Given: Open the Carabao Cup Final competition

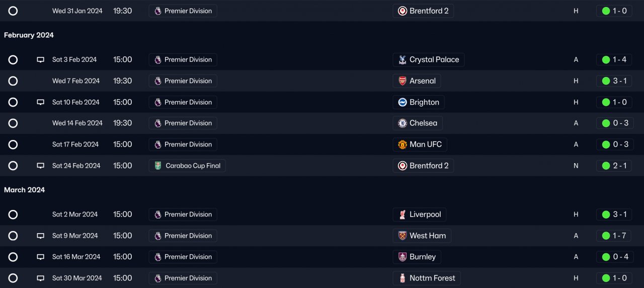Looking at the screenshot, I should [193, 166].
